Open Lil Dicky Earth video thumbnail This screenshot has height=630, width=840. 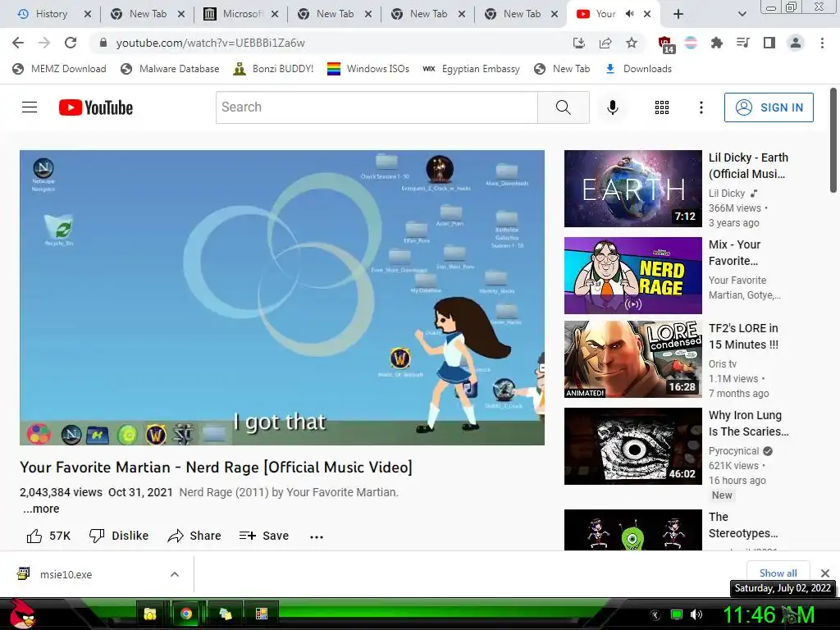(632, 189)
